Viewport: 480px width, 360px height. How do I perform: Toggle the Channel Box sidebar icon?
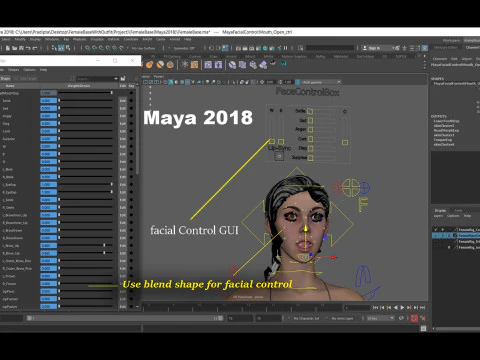(425, 48)
